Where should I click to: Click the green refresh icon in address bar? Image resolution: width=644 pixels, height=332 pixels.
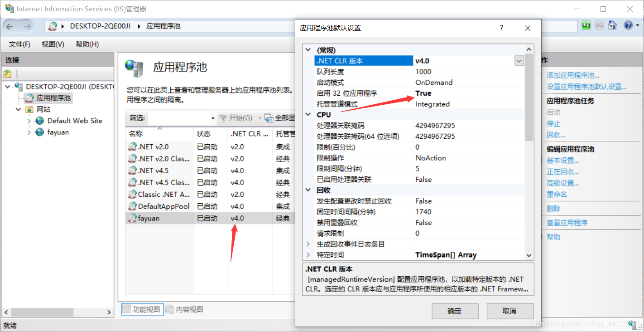click(586, 25)
